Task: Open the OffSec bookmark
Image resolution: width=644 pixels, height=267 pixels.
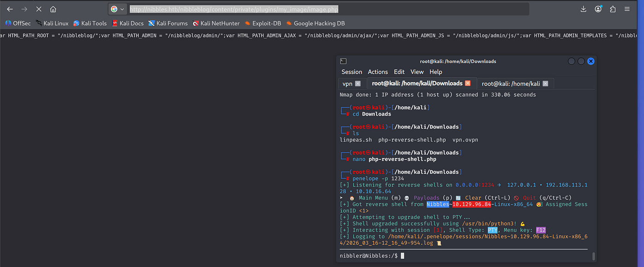Action: click(18, 23)
